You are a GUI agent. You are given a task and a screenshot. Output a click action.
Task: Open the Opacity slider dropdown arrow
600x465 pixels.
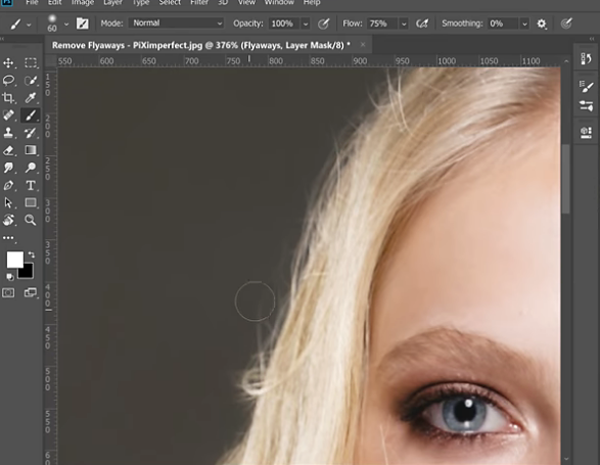(305, 24)
